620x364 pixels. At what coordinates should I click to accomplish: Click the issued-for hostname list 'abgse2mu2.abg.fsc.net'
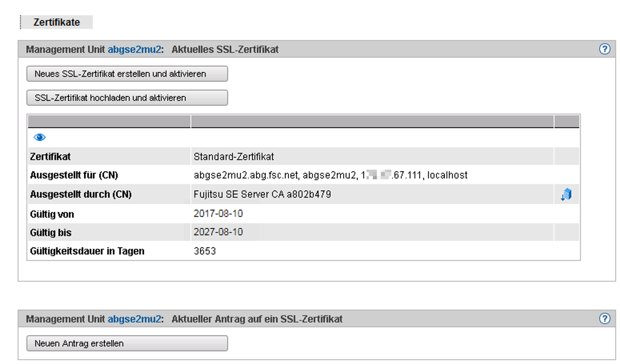point(246,175)
